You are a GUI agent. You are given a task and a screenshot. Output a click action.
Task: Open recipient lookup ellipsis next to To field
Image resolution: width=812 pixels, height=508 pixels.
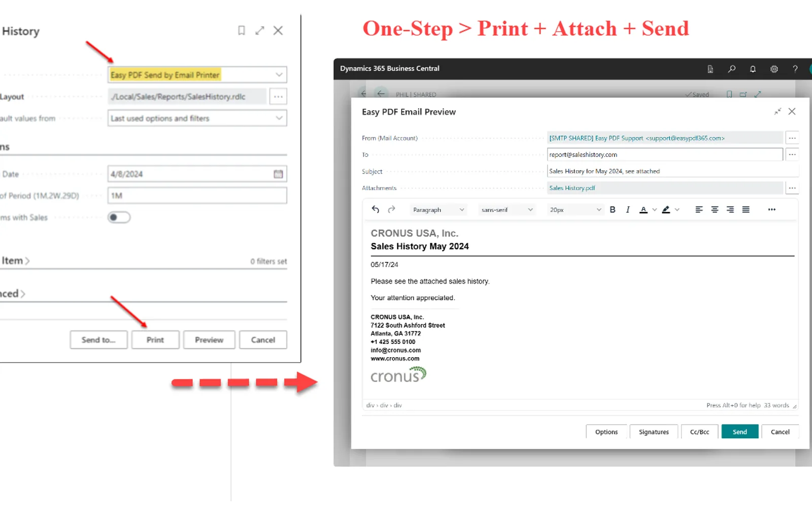pyautogui.click(x=792, y=154)
